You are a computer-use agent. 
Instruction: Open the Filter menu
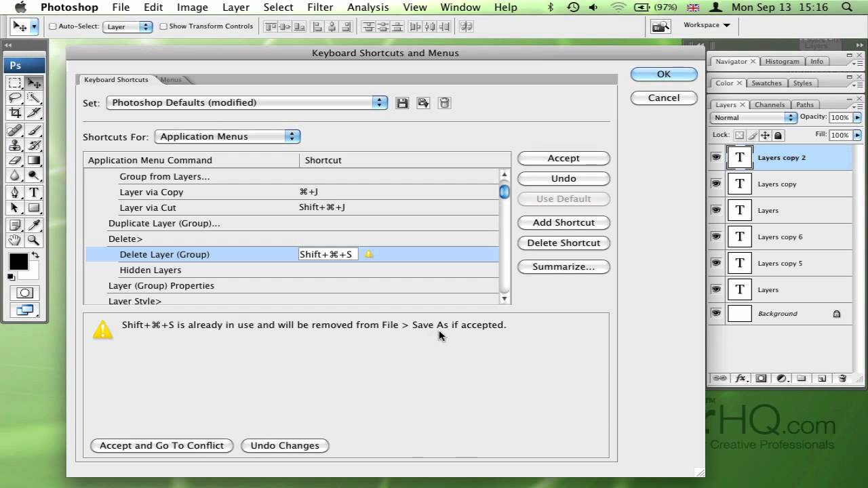320,7
